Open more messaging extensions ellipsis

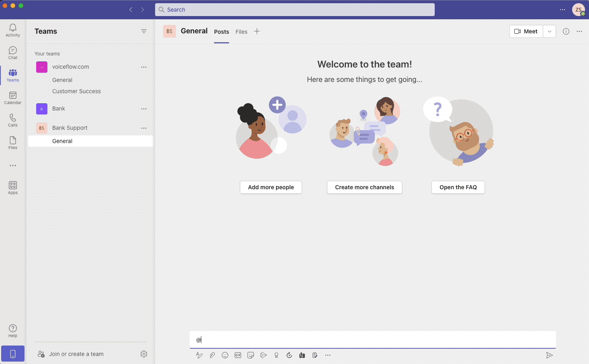[x=328, y=355]
